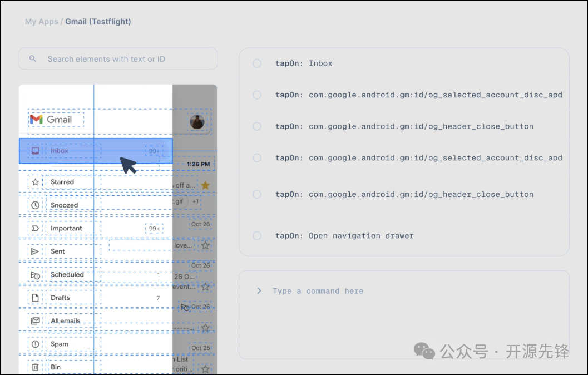Click the tapOn: Inbox command text
The width and height of the screenshot is (588, 375).
click(304, 63)
